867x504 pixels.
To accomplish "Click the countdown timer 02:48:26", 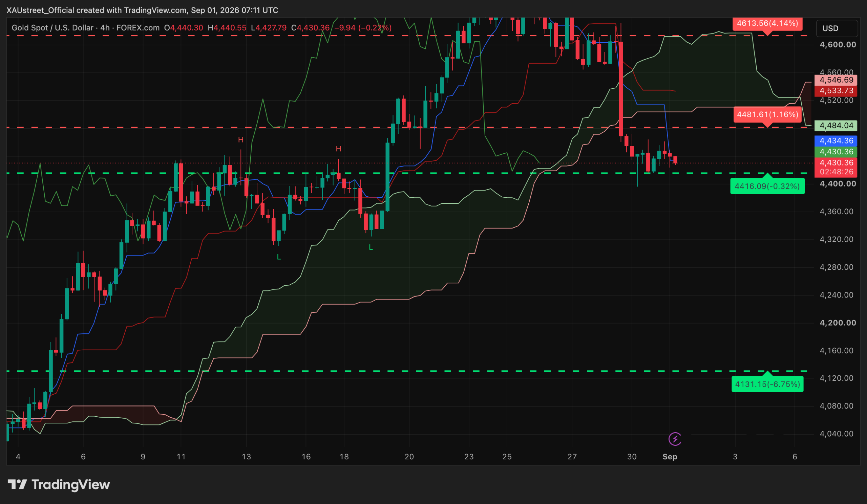I will point(836,172).
